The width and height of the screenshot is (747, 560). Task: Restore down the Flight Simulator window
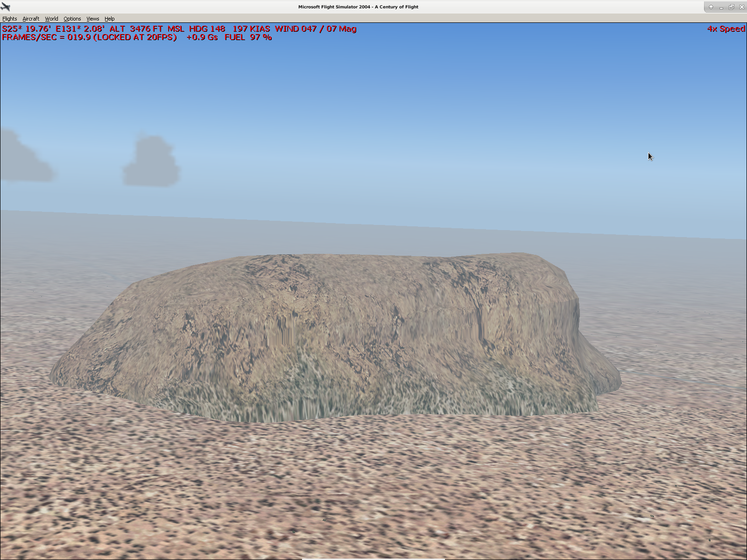(731, 7)
